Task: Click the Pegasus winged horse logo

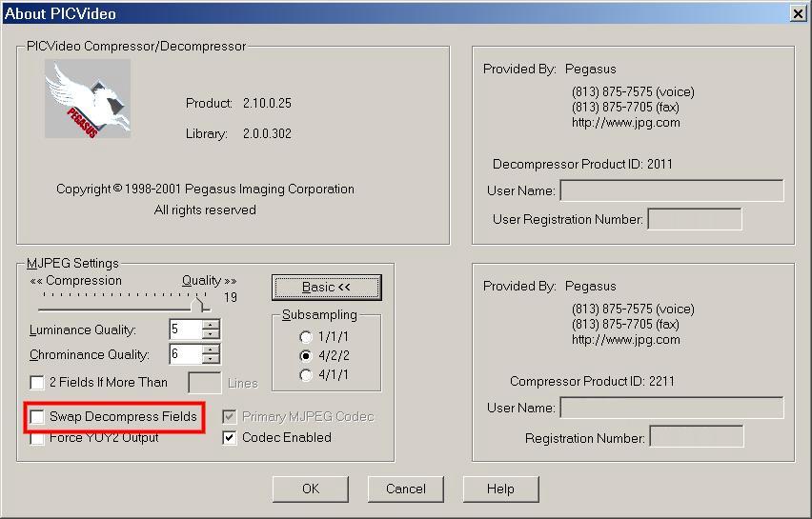Action: pyautogui.click(x=88, y=98)
